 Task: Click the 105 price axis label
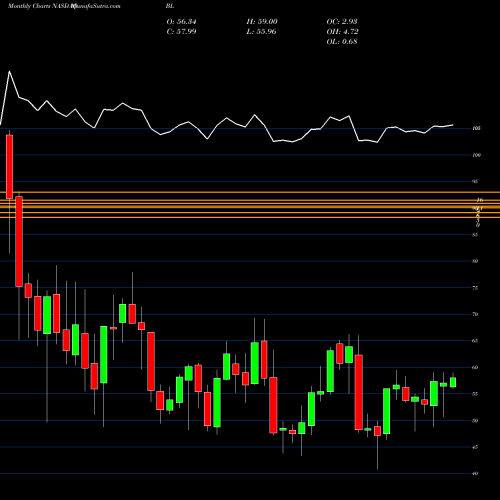click(x=476, y=128)
